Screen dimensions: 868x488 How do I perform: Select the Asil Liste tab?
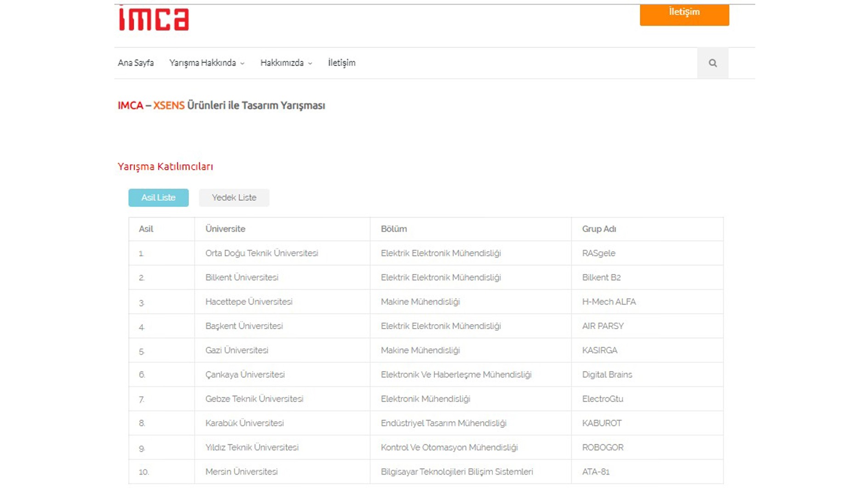click(158, 197)
